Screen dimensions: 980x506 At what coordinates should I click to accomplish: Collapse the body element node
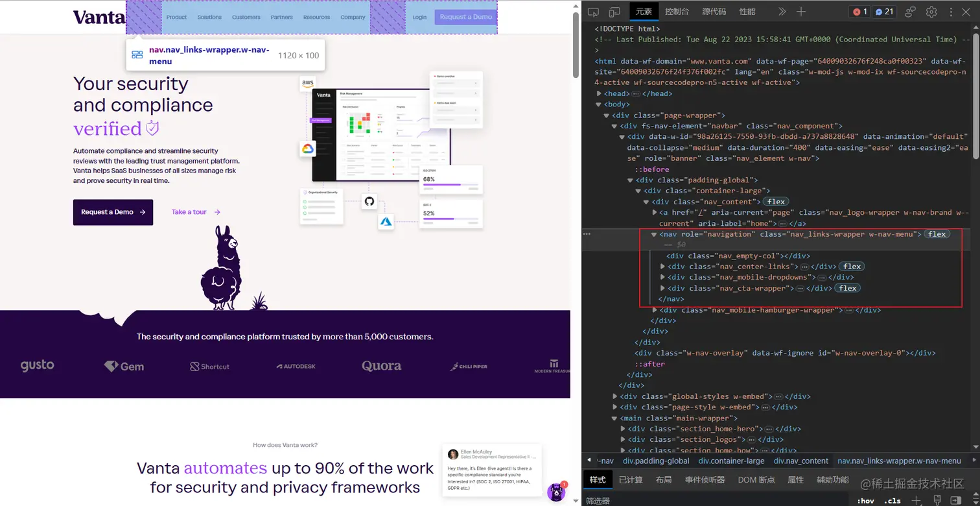tap(599, 104)
